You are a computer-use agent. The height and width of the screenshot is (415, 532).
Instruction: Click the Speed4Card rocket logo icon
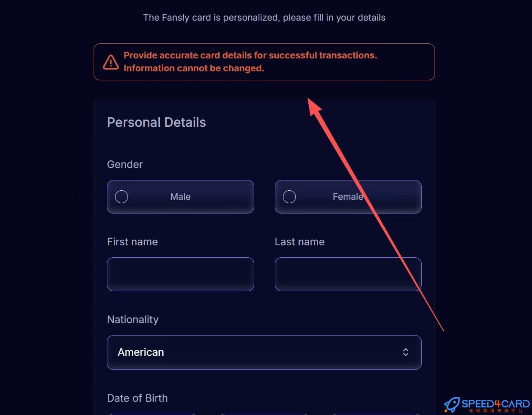(x=452, y=404)
